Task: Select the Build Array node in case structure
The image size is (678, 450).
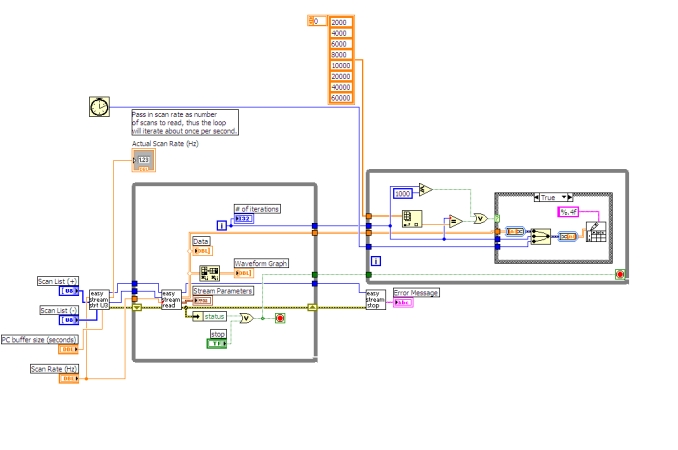Action: (x=540, y=236)
